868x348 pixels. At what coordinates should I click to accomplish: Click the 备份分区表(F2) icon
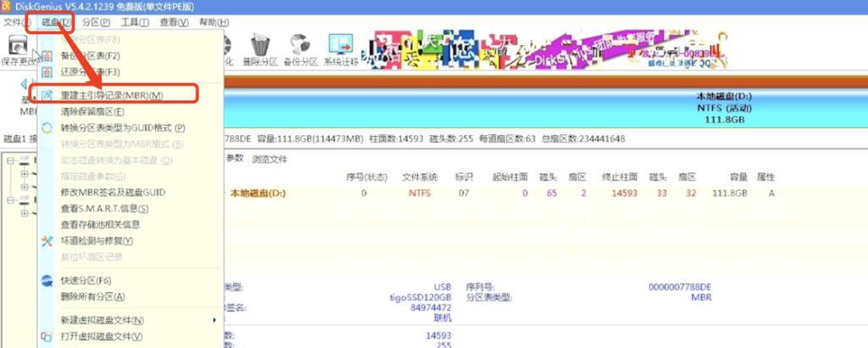click(47, 56)
